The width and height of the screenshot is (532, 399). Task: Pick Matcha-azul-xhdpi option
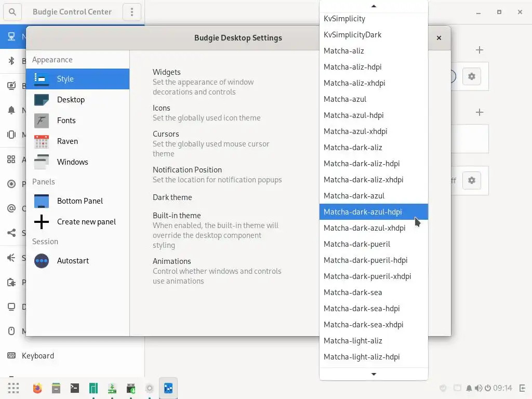[374, 131]
